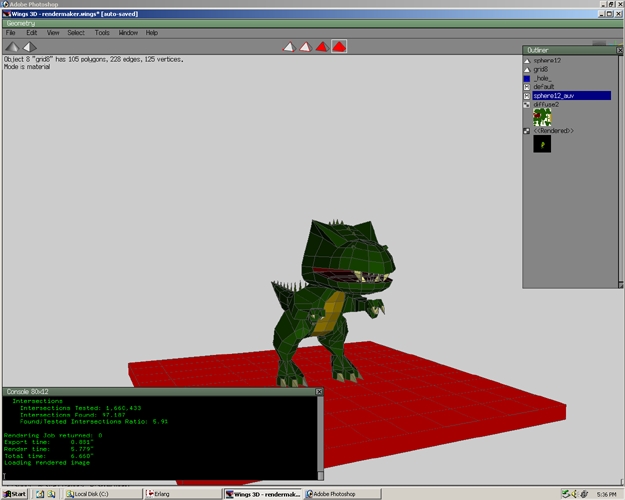
Task: Click the taskbar clock showing 5:36 PM
Action: click(x=606, y=494)
